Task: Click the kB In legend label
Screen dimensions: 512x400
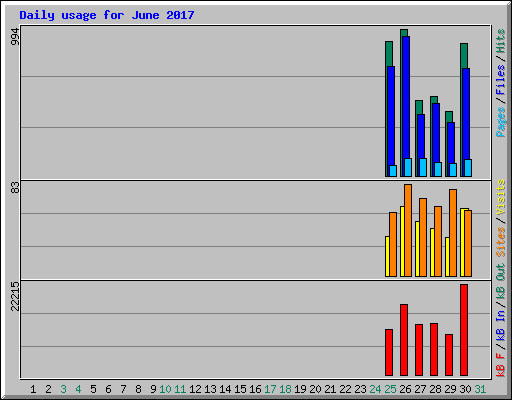Action: [x=501, y=325]
